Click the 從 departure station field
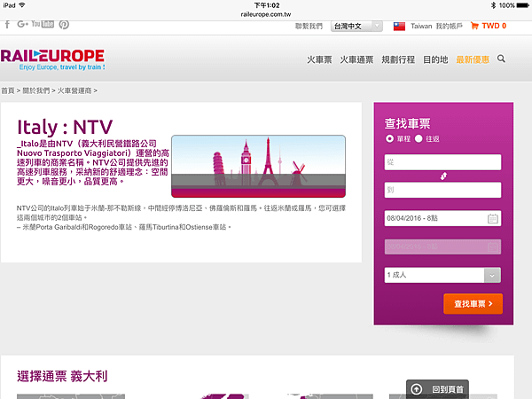Viewport: 532px width, 399px height. [442, 162]
